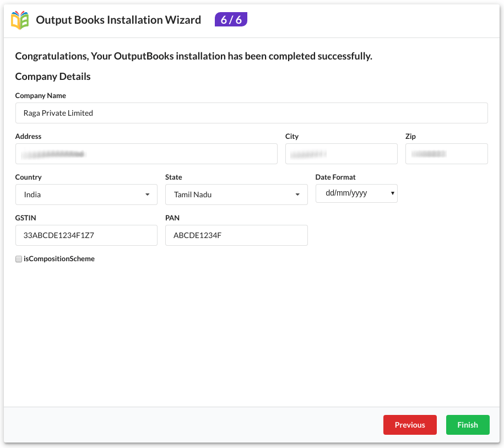Click the State dropdown caret arrow

pos(297,195)
